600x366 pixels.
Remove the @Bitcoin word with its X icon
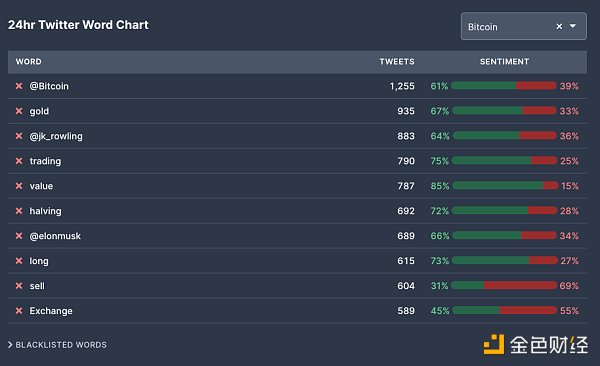[x=19, y=86]
